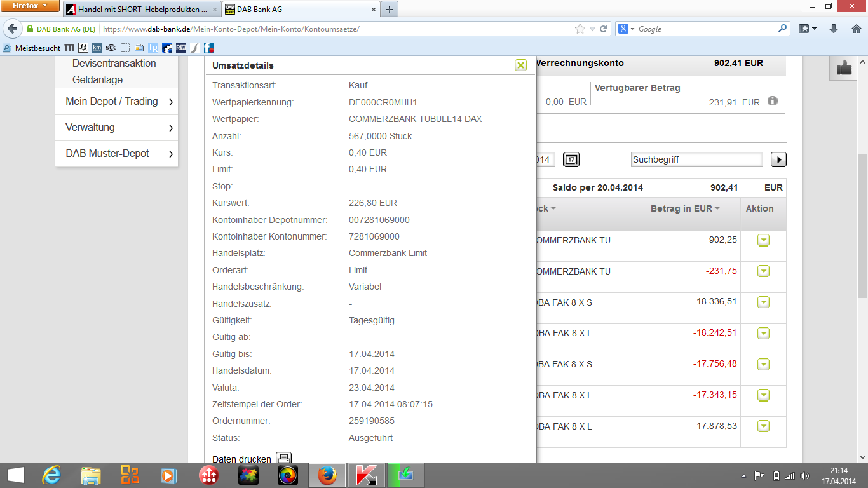Open the calendar date picker icon
The width and height of the screenshot is (868, 488).
coord(571,159)
